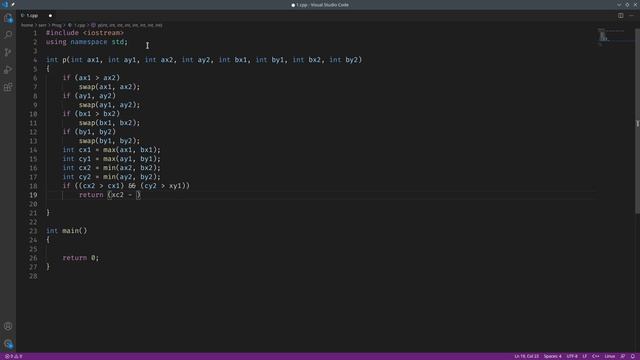
Task: Click 'swap(by1, by2);' call
Action: tap(109, 140)
